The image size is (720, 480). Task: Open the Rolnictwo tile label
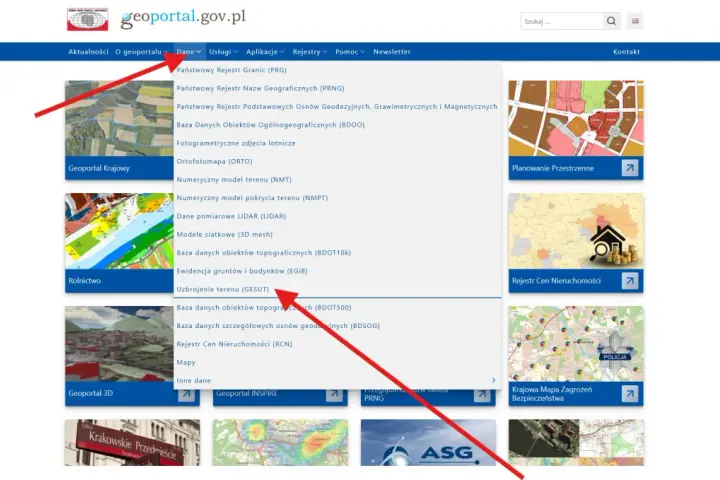click(x=84, y=281)
